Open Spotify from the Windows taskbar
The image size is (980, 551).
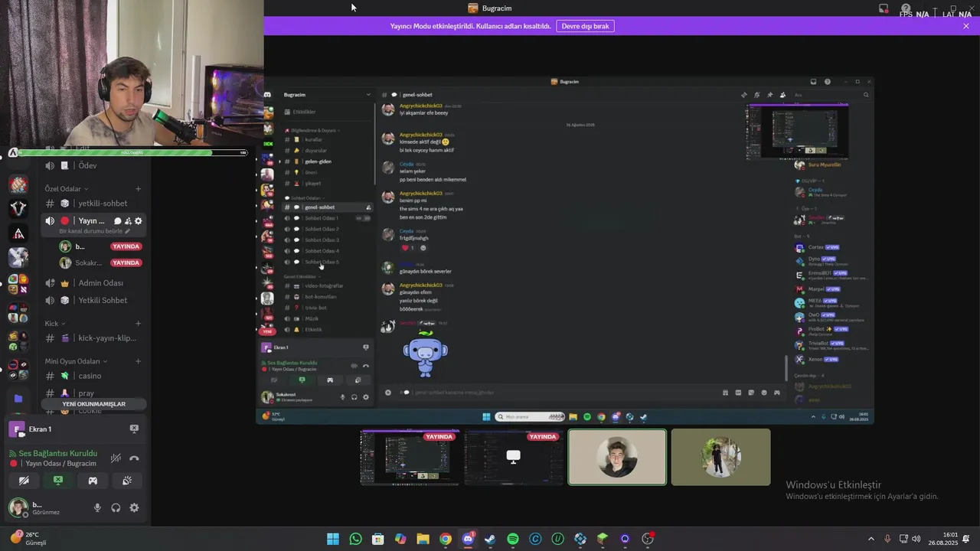[513, 539]
